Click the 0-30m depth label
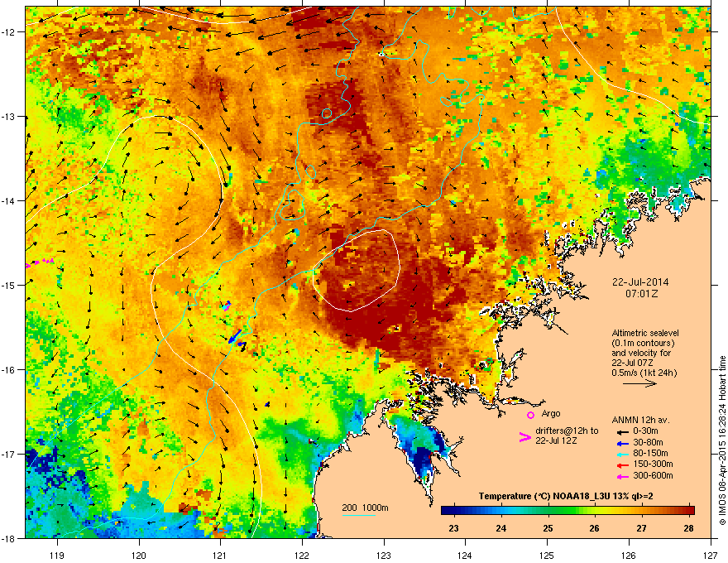 click(x=645, y=431)
